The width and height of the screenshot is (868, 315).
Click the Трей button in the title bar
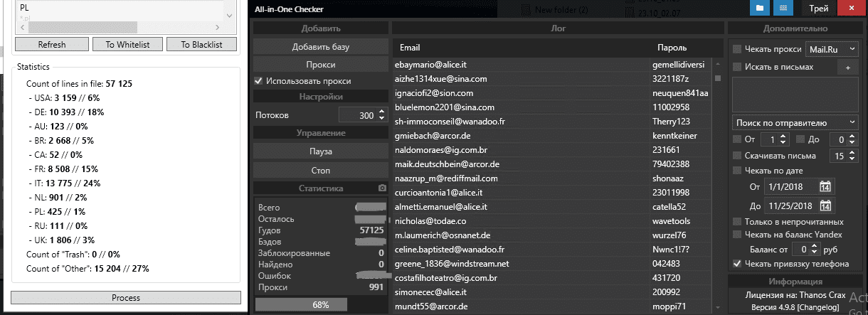point(818,8)
